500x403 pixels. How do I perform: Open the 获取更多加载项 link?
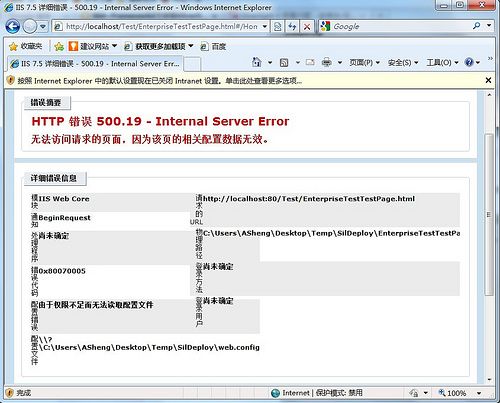(158, 46)
